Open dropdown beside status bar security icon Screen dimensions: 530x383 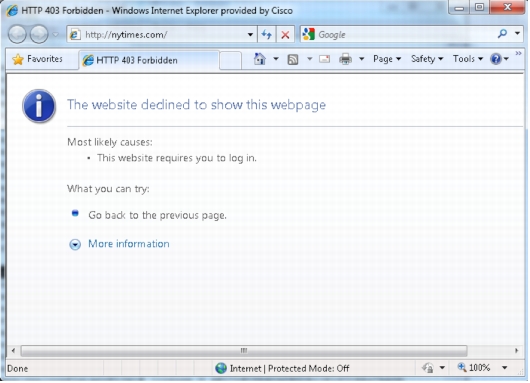point(442,368)
